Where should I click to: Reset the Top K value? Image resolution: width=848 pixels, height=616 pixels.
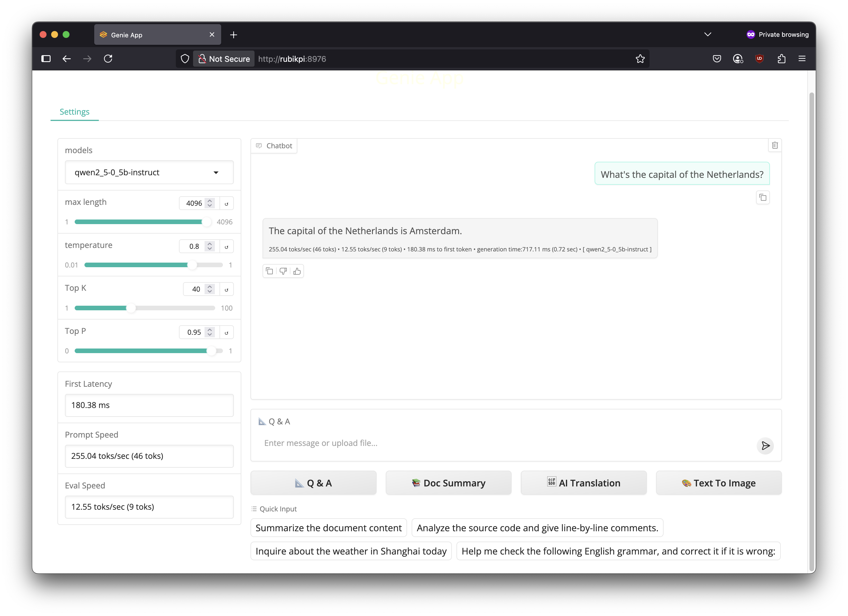[226, 290]
